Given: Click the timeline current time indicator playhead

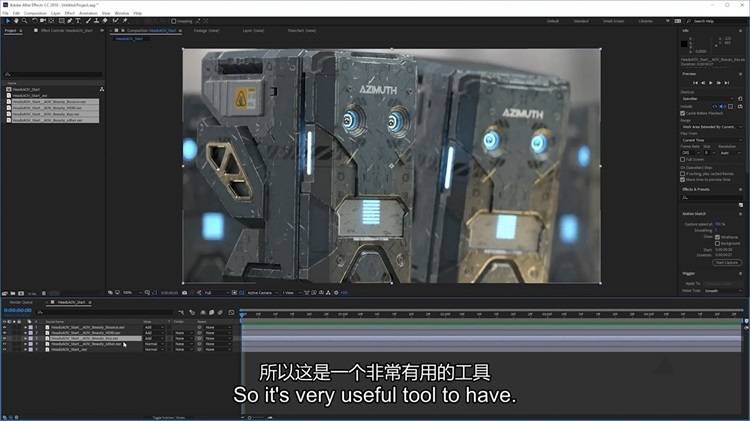Looking at the screenshot, I should [x=243, y=314].
